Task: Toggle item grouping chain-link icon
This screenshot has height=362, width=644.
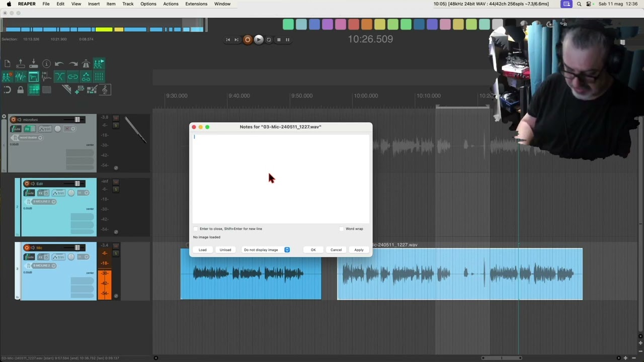Action: (73, 76)
